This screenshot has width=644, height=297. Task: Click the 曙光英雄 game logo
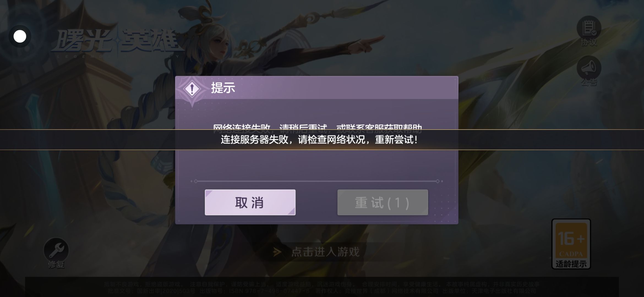coord(117,43)
